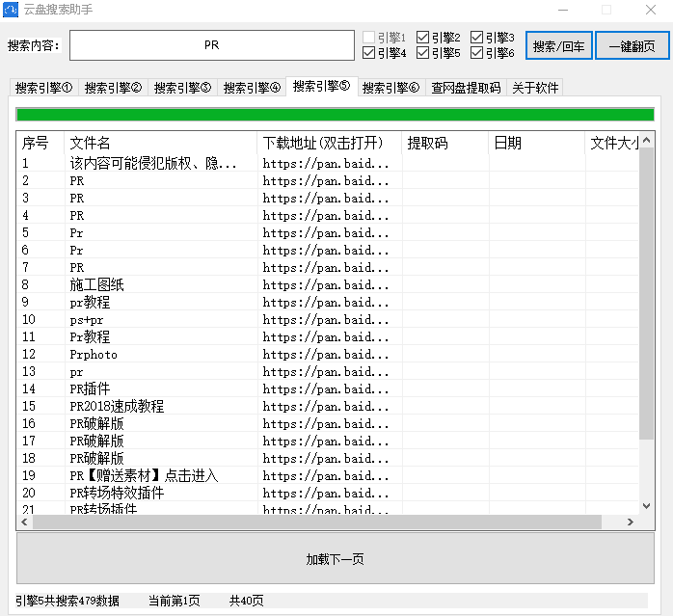Click the 日期 column header

pyautogui.click(x=537, y=143)
